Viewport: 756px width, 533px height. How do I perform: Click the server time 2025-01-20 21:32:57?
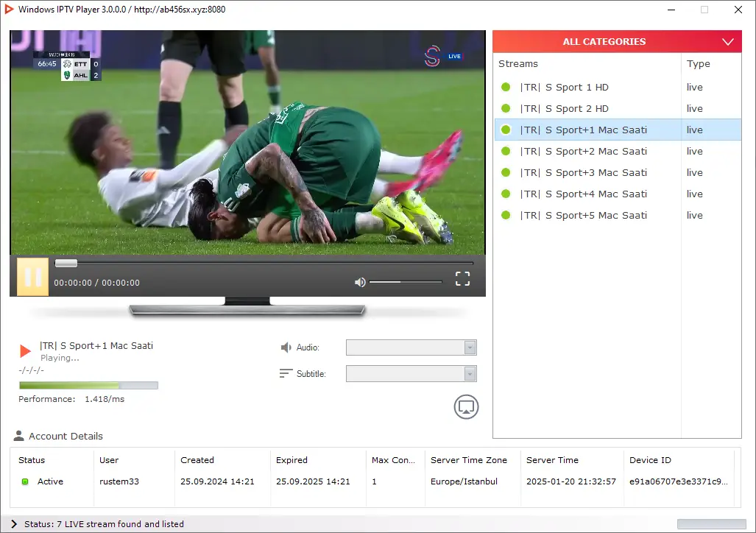coord(570,481)
